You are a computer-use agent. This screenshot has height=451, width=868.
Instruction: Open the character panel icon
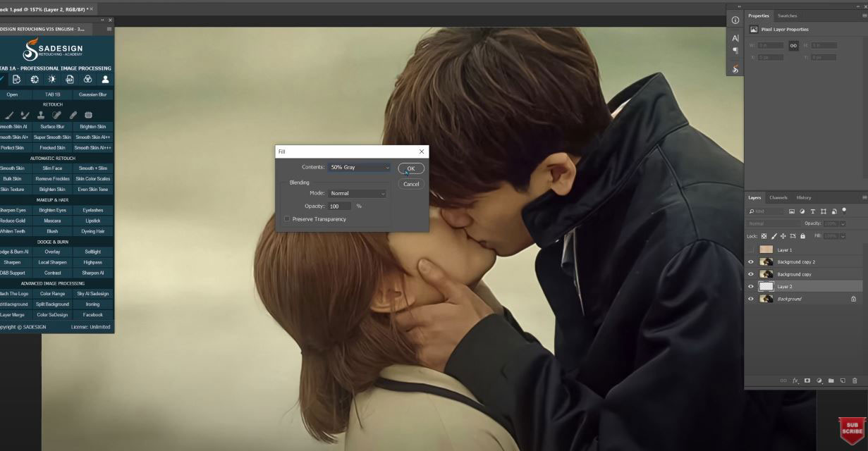click(735, 38)
